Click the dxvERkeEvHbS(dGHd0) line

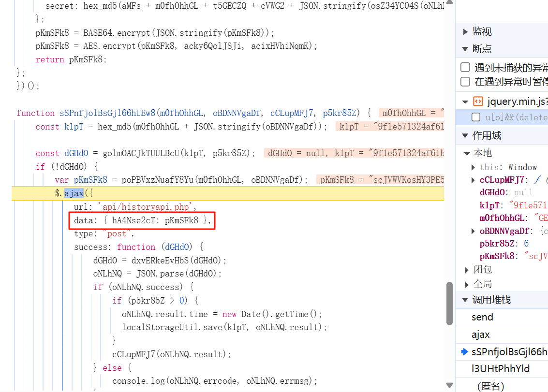click(160, 261)
